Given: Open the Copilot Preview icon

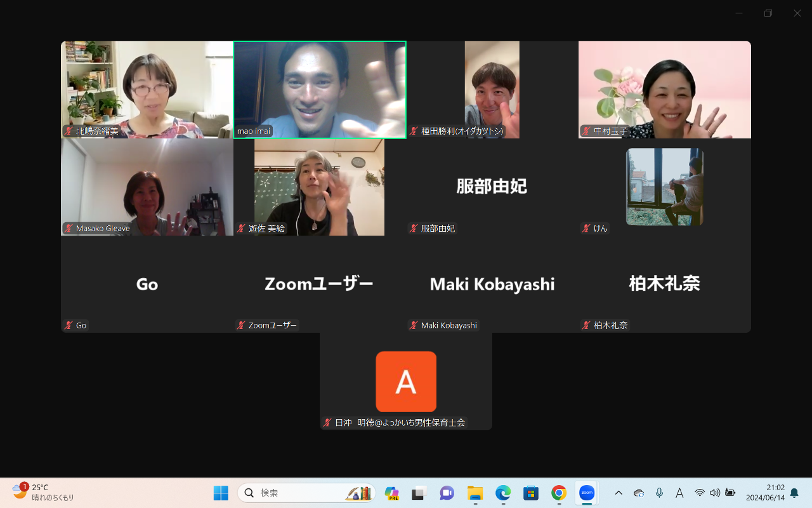Looking at the screenshot, I should (x=391, y=493).
